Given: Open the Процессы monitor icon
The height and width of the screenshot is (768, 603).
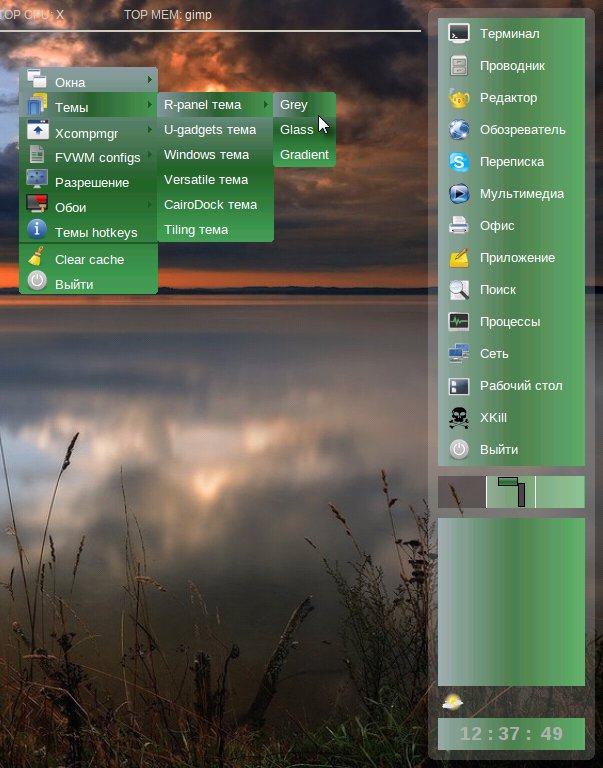Looking at the screenshot, I should pos(459,322).
